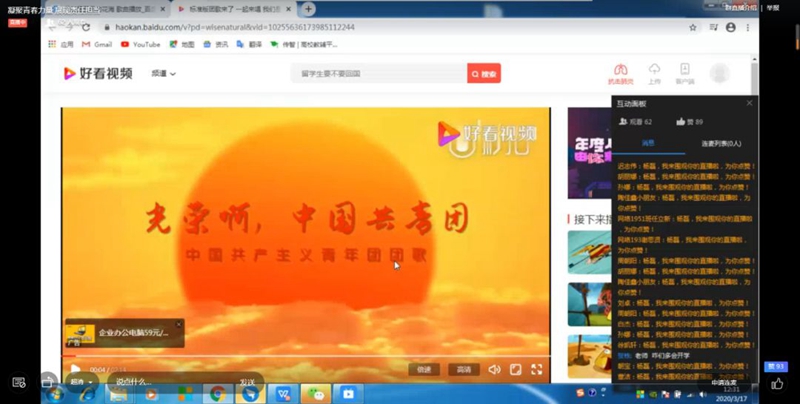The image size is (800, 404).
Task: Toggle the video widescreen mode icon
Action: coord(516,369)
